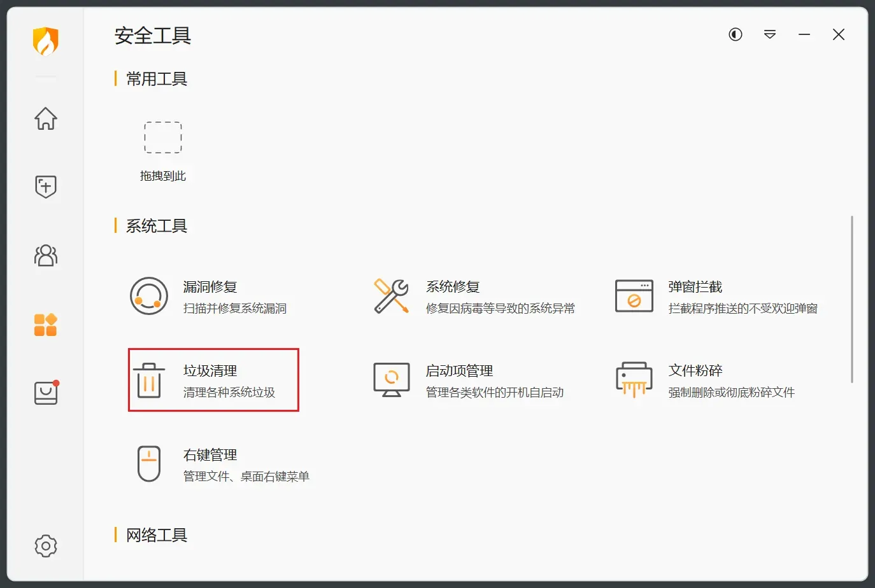Click the 系统修复 wrench and screwdriver icon
The image size is (875, 588).
pyautogui.click(x=391, y=296)
